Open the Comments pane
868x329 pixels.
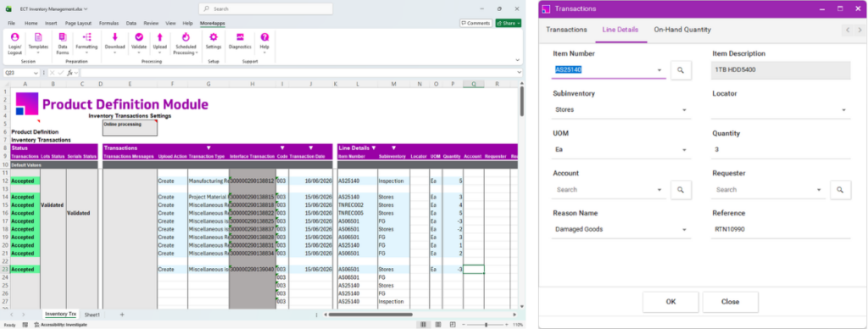pyautogui.click(x=476, y=23)
